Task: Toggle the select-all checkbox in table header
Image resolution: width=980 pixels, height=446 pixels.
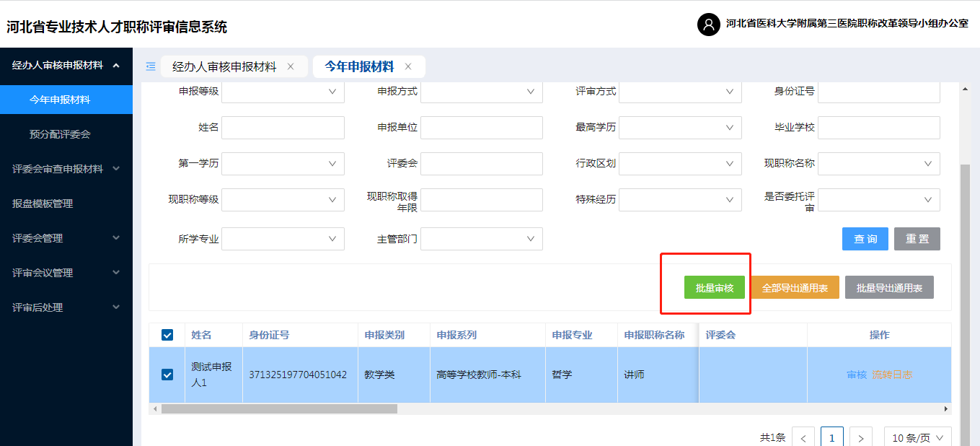Action: point(167,335)
